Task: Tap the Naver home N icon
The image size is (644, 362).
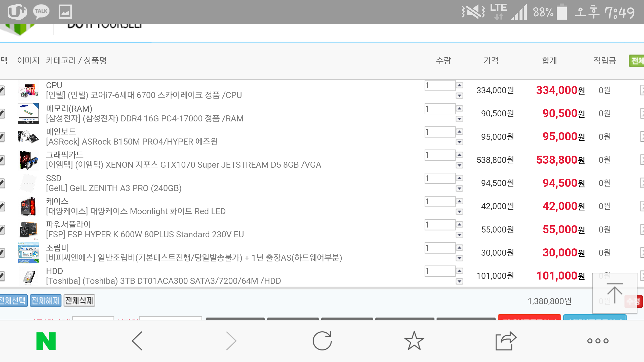Action: tap(46, 341)
